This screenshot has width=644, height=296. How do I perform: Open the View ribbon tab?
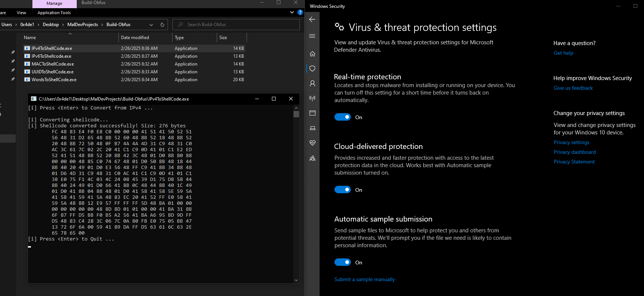point(21,13)
